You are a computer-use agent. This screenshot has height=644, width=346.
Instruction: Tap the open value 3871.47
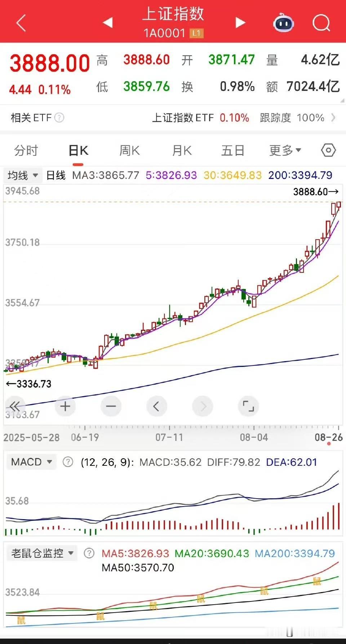pyautogui.click(x=231, y=60)
